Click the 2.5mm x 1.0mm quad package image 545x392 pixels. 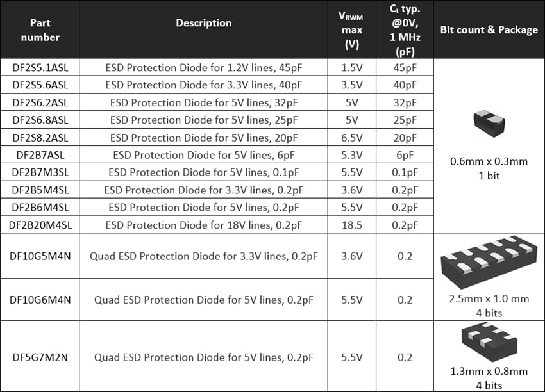coord(489,263)
